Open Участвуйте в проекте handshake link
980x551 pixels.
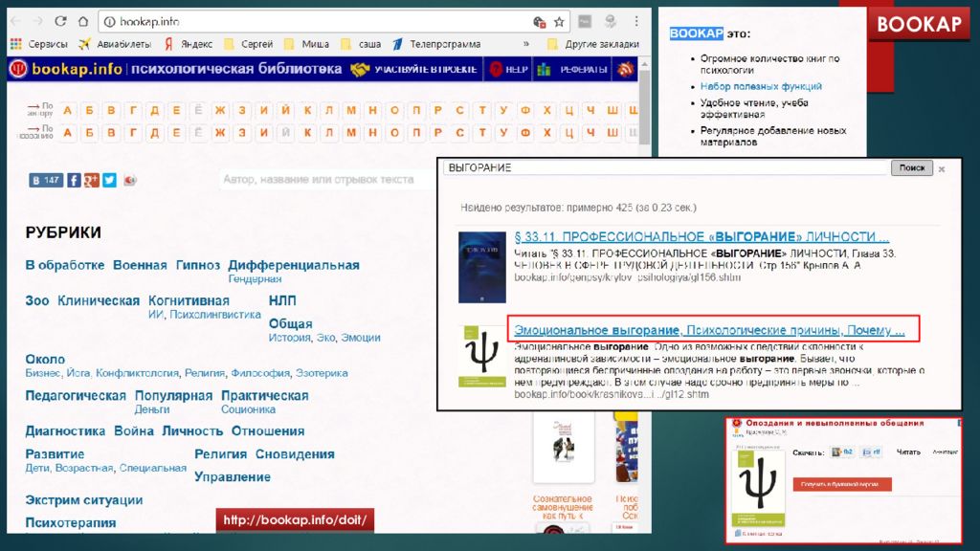[x=414, y=69]
